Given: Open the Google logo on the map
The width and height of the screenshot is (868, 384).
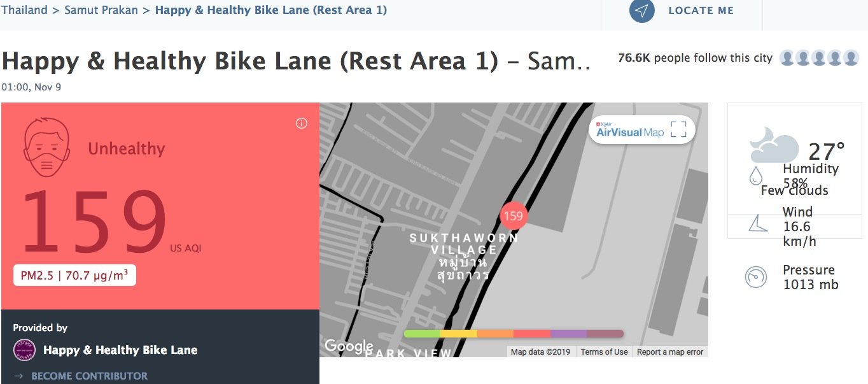Looking at the screenshot, I should tap(348, 346).
